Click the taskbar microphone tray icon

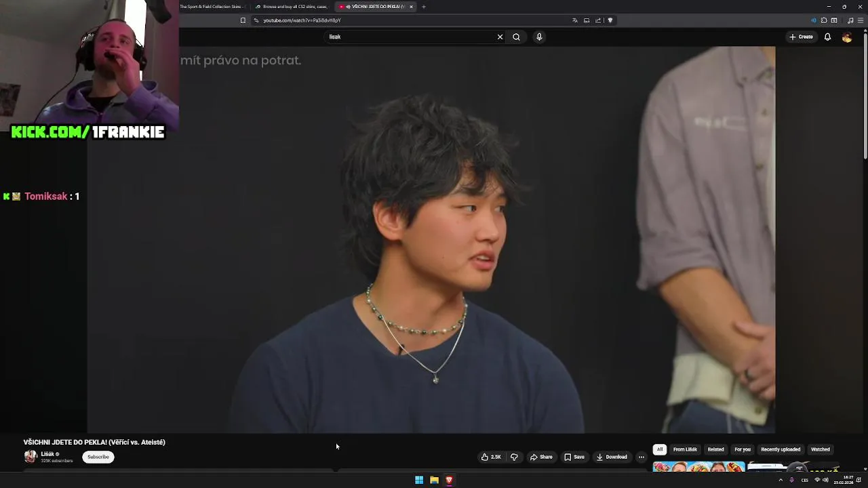[x=792, y=480]
